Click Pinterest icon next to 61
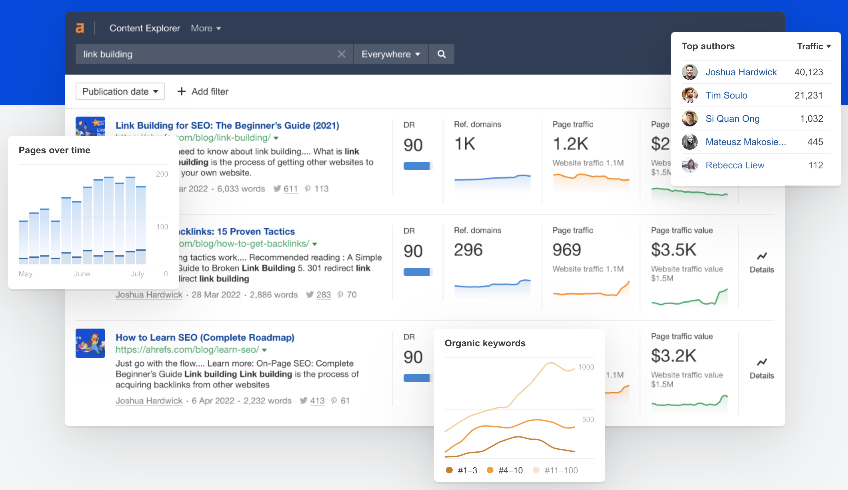 pyautogui.click(x=334, y=401)
